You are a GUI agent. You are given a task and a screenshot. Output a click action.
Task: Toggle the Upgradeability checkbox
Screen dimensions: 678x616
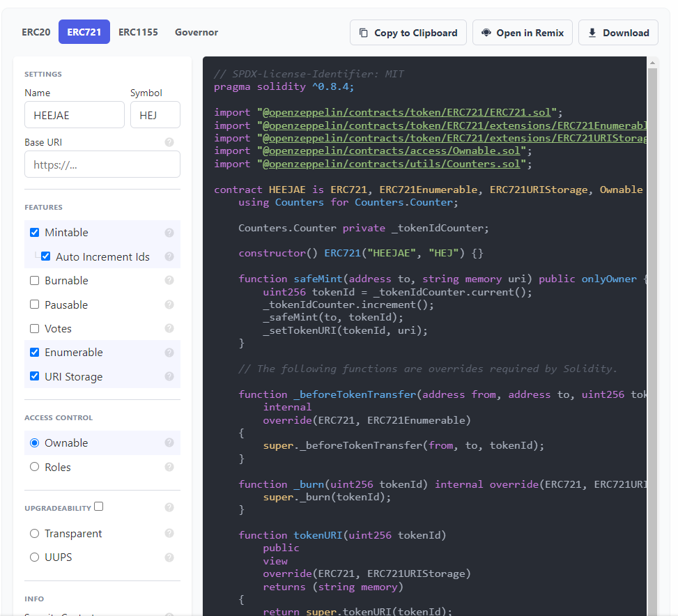pos(98,506)
